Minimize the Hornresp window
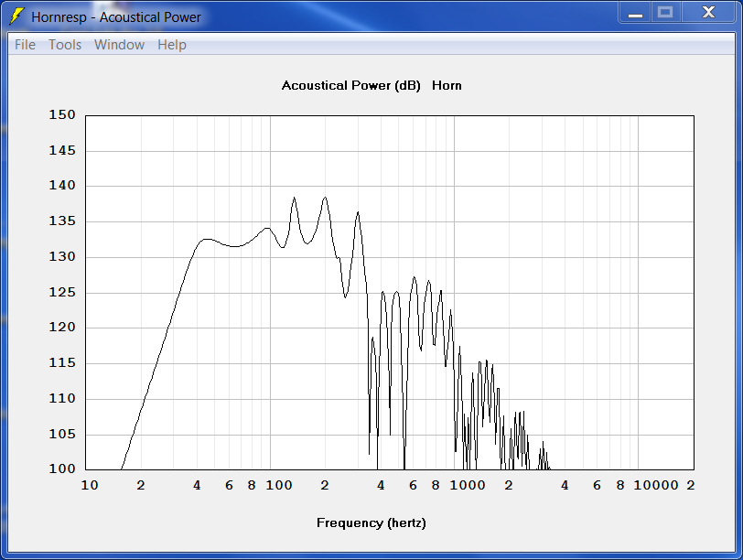Viewport: 743px width, 560px height. point(635,13)
